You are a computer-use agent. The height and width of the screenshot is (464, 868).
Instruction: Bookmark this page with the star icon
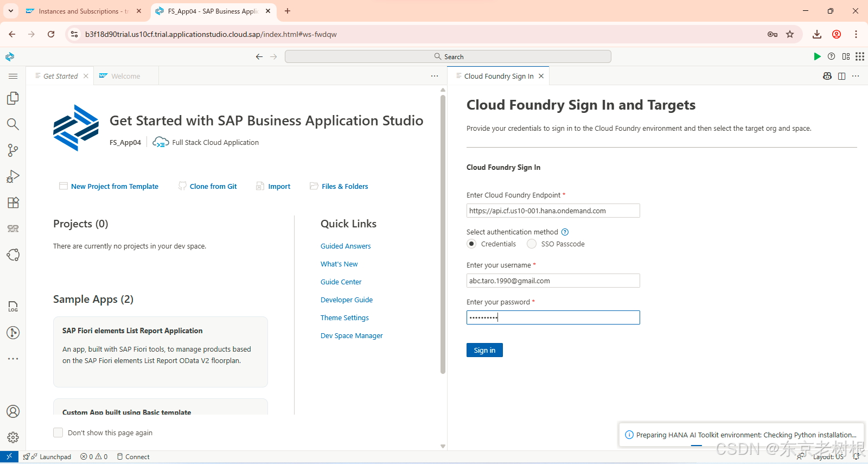tap(790, 34)
